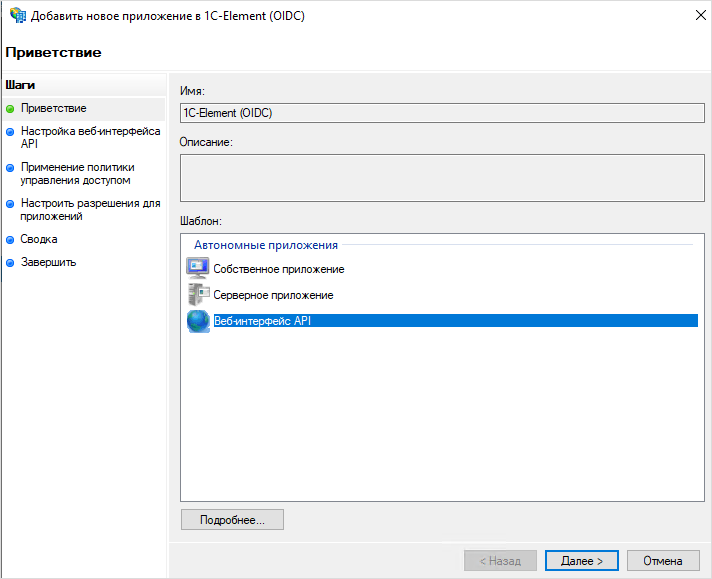Go to the Завершить step
Screen dimensions: 712x579
point(49,262)
